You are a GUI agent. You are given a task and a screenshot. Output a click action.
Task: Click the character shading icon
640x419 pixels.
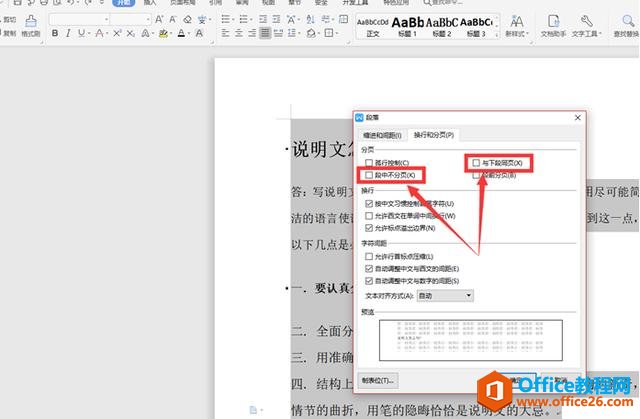tap(199, 33)
